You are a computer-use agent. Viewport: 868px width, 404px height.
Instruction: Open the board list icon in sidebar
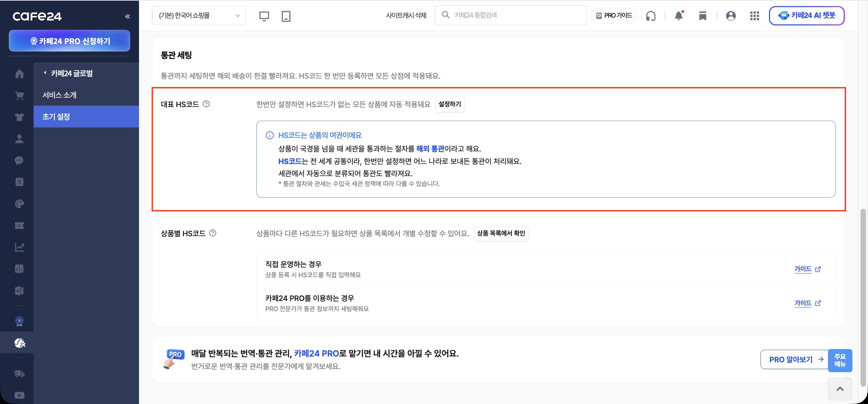point(19,182)
